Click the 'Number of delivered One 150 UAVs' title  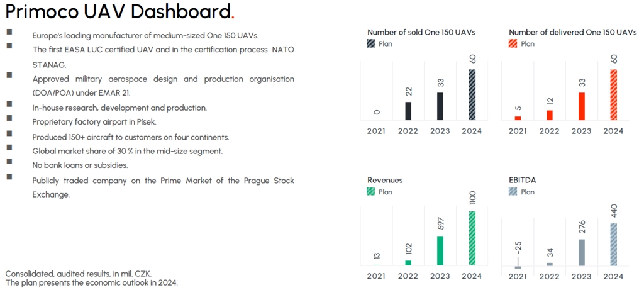tap(574, 33)
